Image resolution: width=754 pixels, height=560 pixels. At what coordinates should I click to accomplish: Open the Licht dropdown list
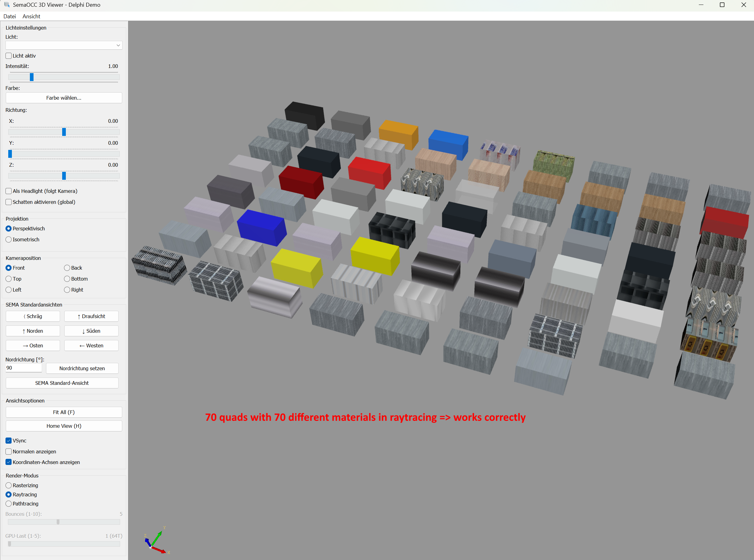(64, 45)
